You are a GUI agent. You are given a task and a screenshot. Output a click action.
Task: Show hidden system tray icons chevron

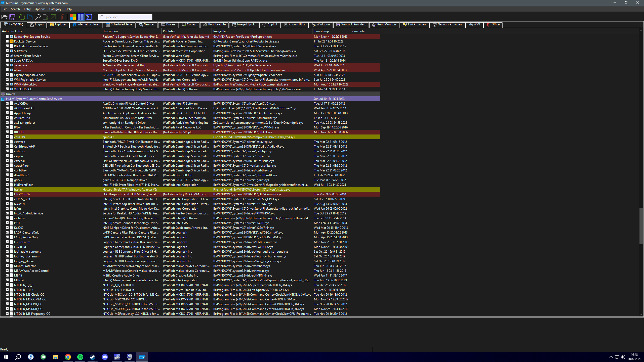pos(611,357)
